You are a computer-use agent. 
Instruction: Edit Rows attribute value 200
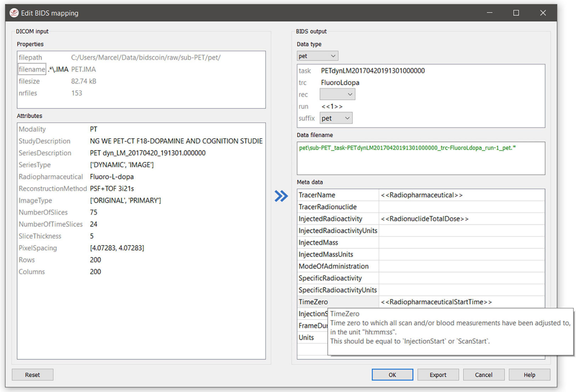pyautogui.click(x=95, y=260)
